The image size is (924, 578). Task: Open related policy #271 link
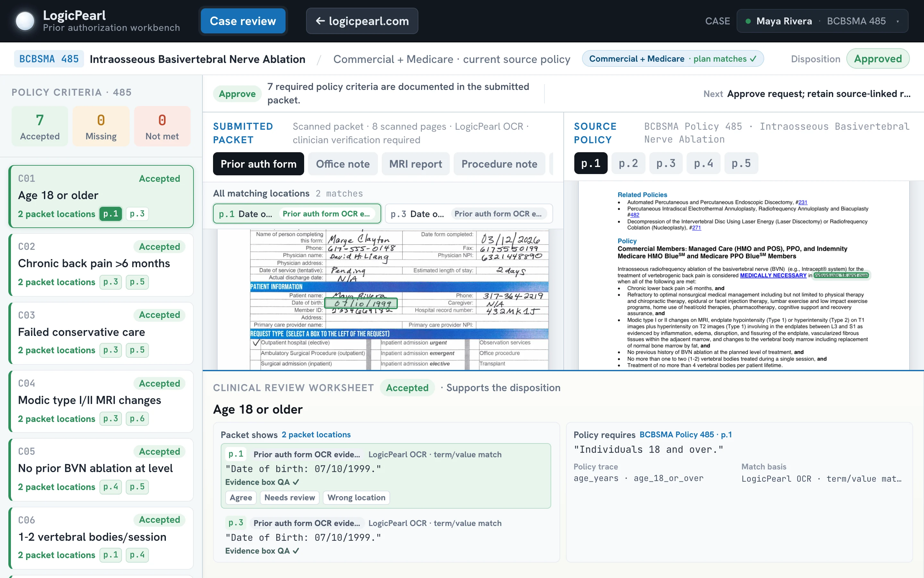point(697,227)
